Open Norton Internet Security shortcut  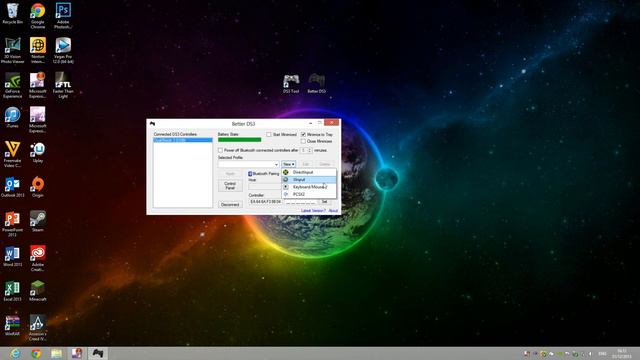coord(38,50)
